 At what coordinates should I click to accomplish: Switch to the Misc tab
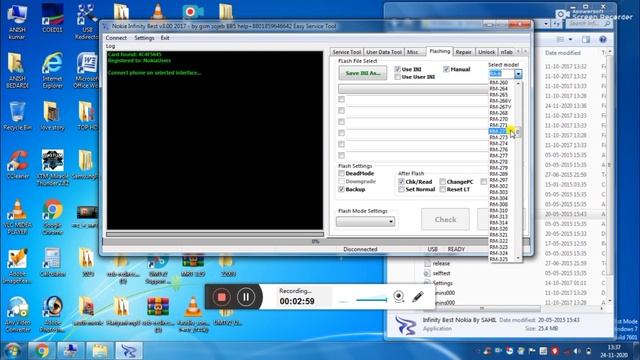coord(413,52)
